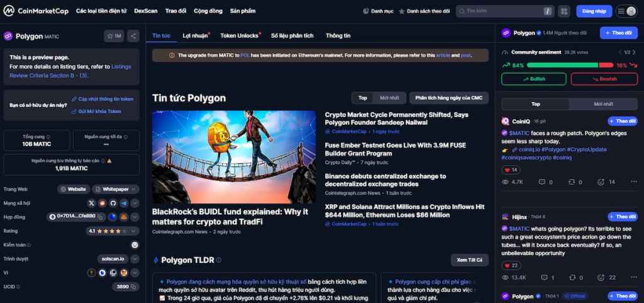Open the DexScan menu

pyautogui.click(x=146, y=11)
